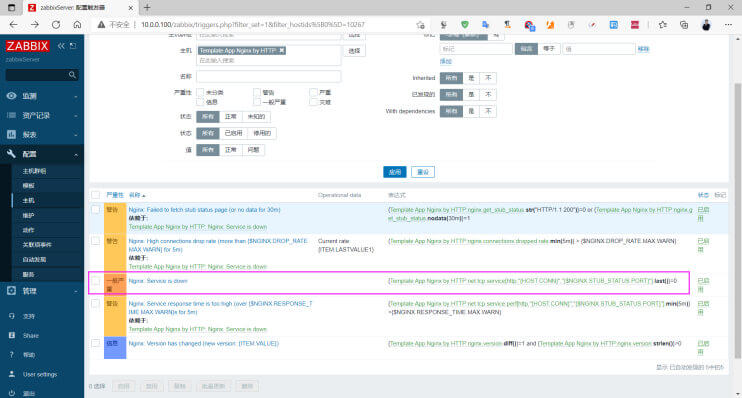
Task: Open a new browser tab with the plus button
Action: (x=147, y=8)
